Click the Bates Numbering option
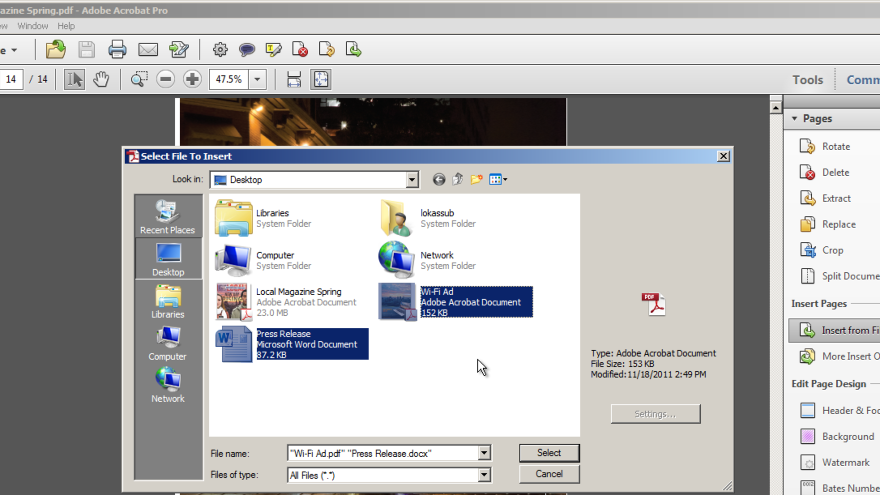 coord(839,488)
